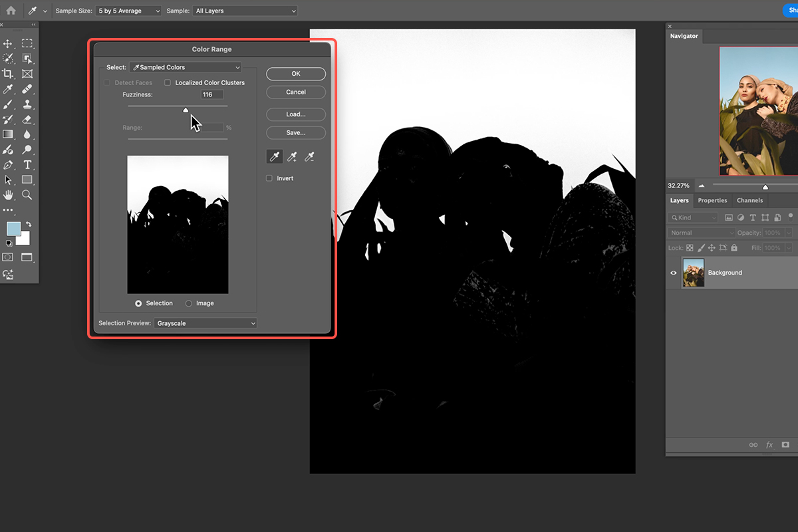Click the Save button in Color Range
The image size is (798, 532).
pyautogui.click(x=295, y=132)
